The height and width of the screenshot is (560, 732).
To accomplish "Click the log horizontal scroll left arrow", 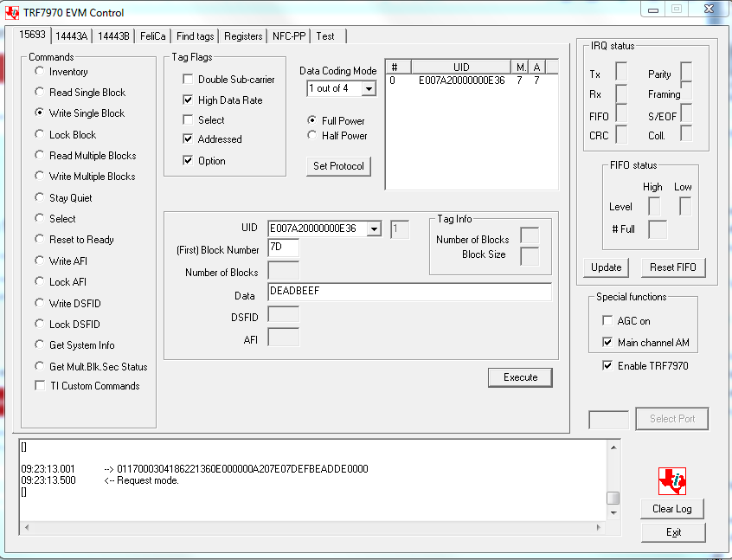I will point(27,527).
